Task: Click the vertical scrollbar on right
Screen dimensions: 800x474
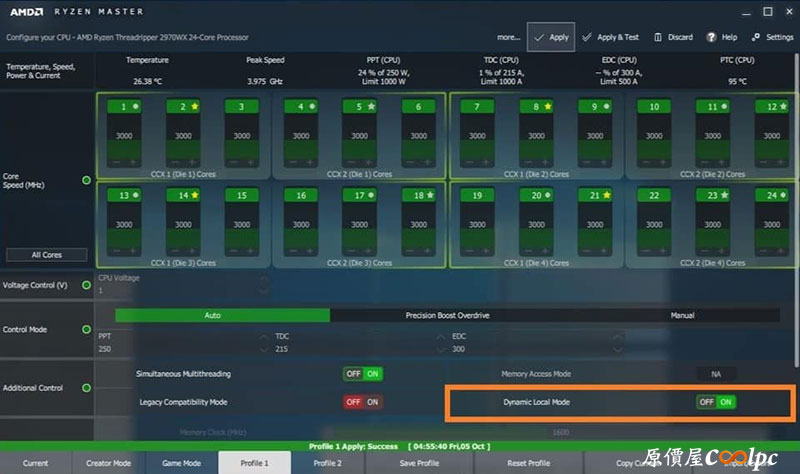Action: (796, 209)
